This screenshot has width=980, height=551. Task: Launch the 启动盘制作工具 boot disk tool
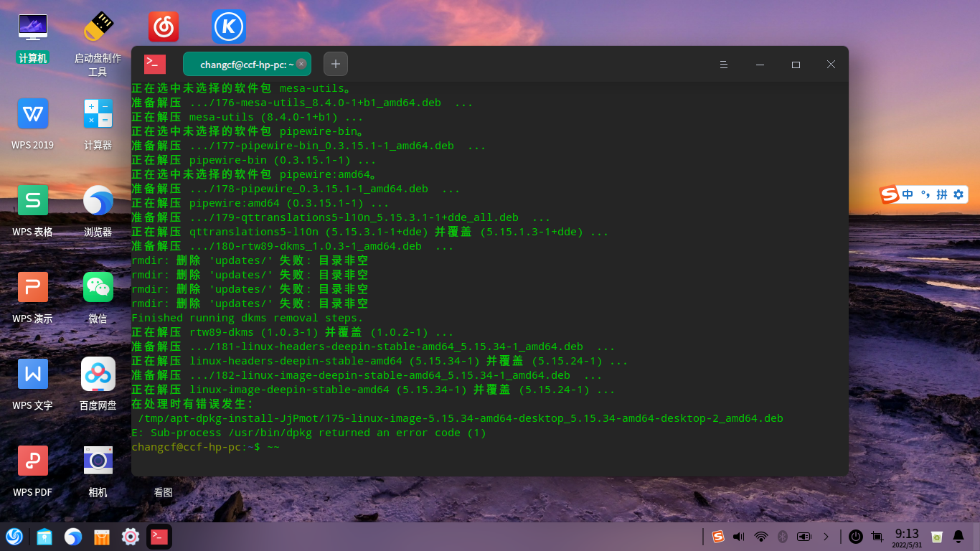click(98, 25)
